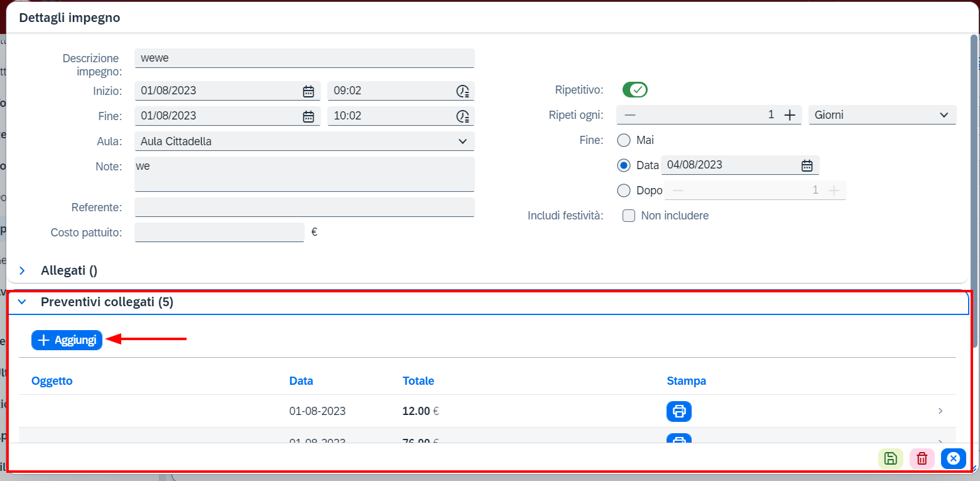This screenshot has width=980, height=481.
Task: Click the Costo pattuito input field
Action: (219, 233)
